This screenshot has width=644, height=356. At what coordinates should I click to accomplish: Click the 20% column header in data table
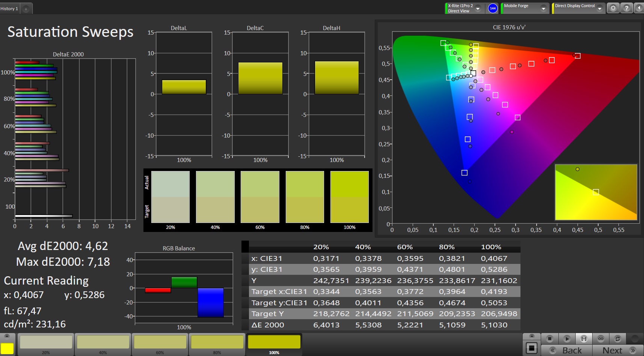pyautogui.click(x=321, y=247)
